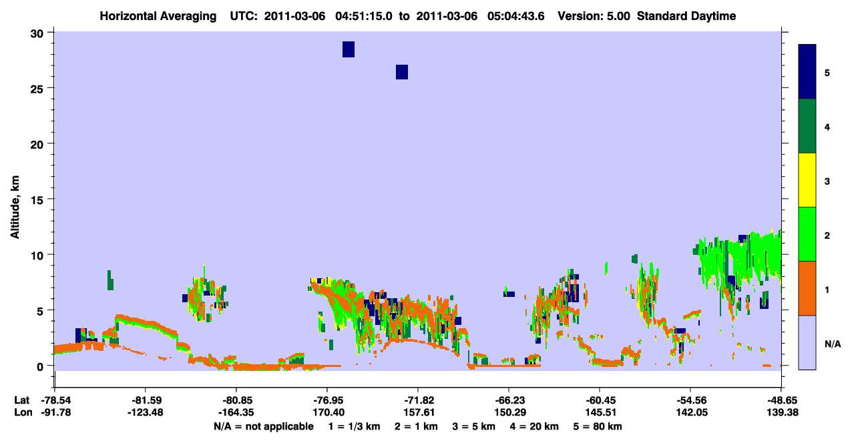Image resolution: width=868 pixels, height=445 pixels.
Task: Click the 'Standard Daytime' text
Action: pyautogui.click(x=686, y=16)
